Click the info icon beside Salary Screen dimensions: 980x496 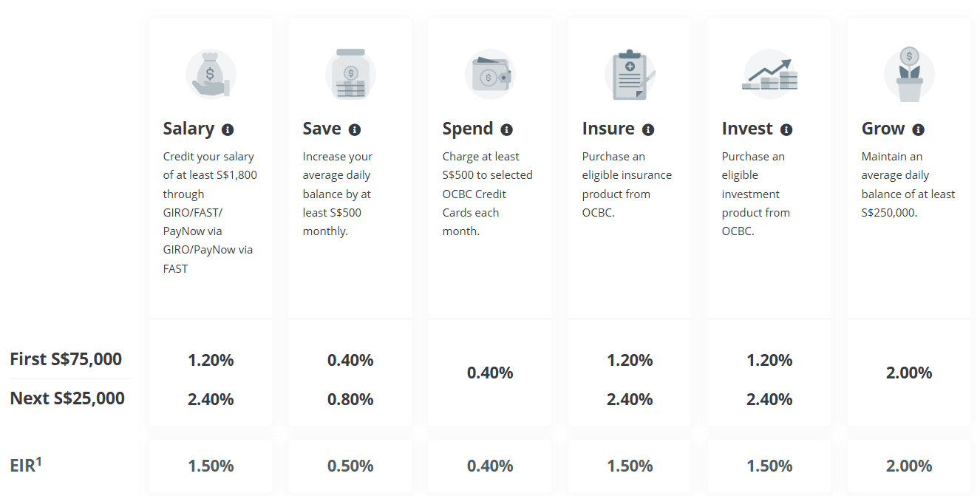click(x=228, y=129)
